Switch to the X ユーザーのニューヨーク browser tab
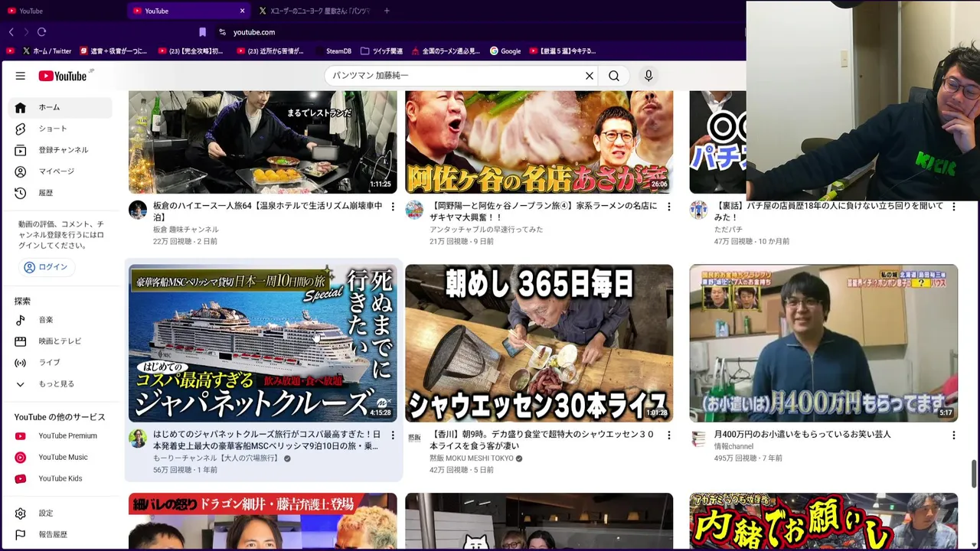The width and height of the screenshot is (980, 551). tap(314, 11)
